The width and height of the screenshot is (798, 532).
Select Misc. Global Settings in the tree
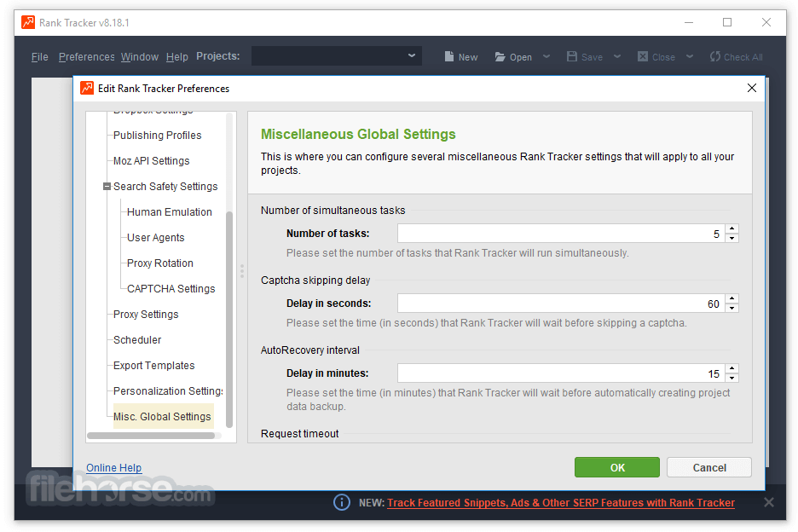pos(162,416)
